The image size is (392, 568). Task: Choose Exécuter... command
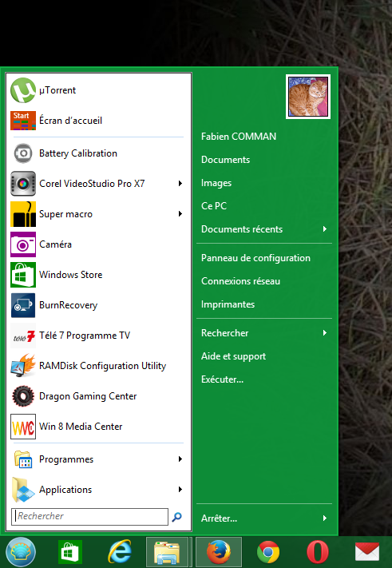[x=222, y=379]
